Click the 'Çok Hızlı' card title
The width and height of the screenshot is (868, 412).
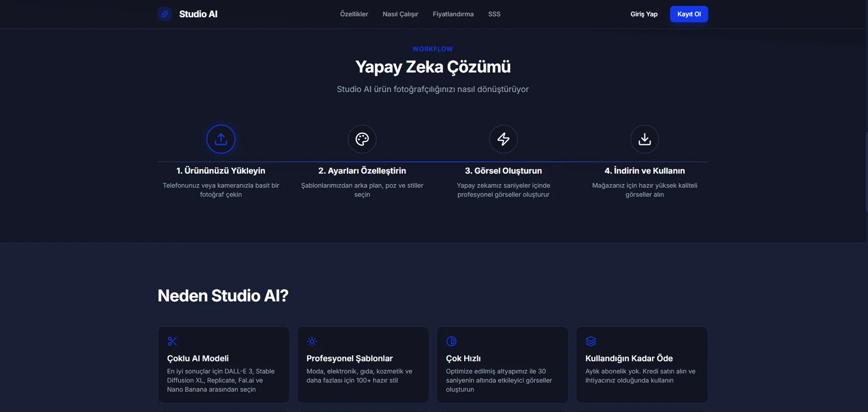463,358
